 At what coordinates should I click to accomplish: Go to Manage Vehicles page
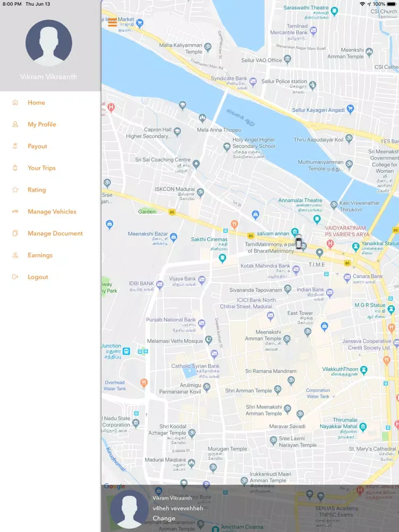(x=52, y=212)
